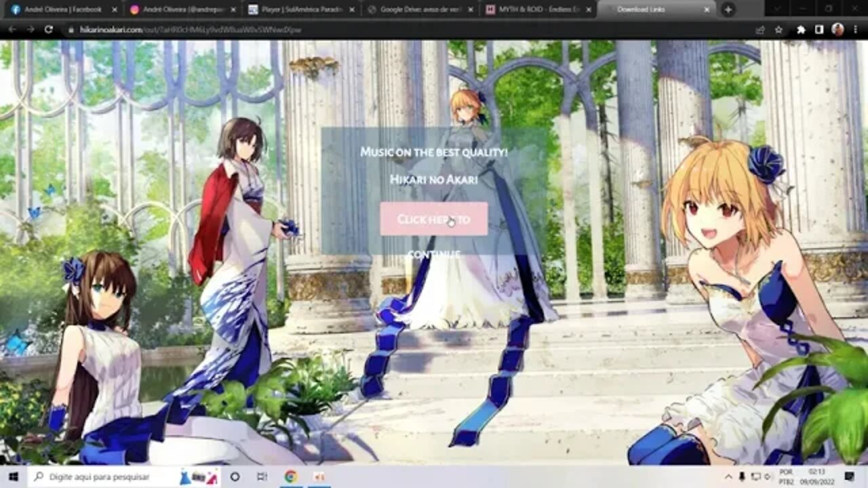Screen dimensions: 868x488
Task: Click the 'Click here to continue' button
Action: tap(433, 219)
